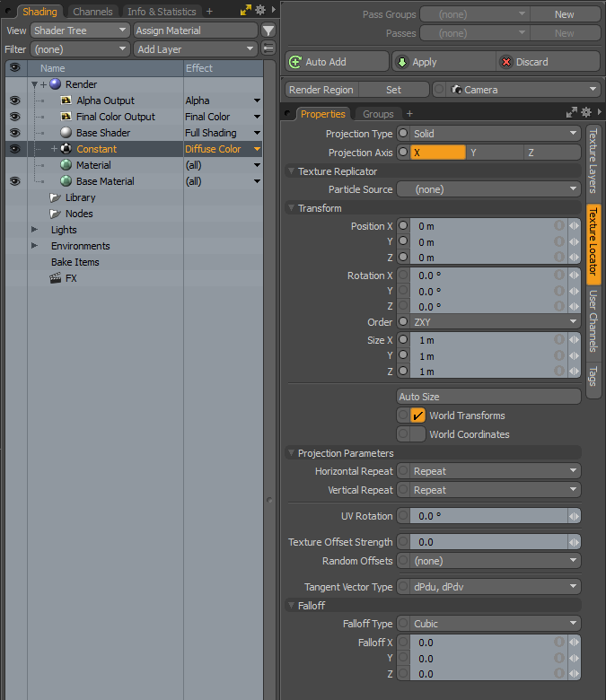This screenshot has height=700, width=606.
Task: Click the filter funnel icon beside Assign Material
Action: click(x=268, y=31)
